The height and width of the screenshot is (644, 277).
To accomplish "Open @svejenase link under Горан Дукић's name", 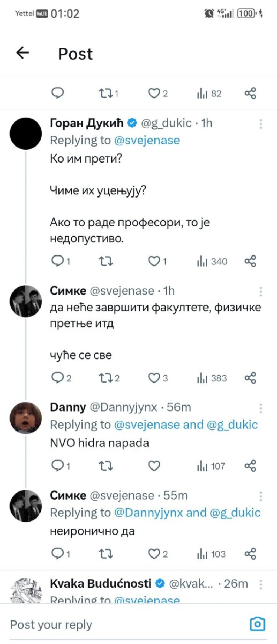I will 147,140.
